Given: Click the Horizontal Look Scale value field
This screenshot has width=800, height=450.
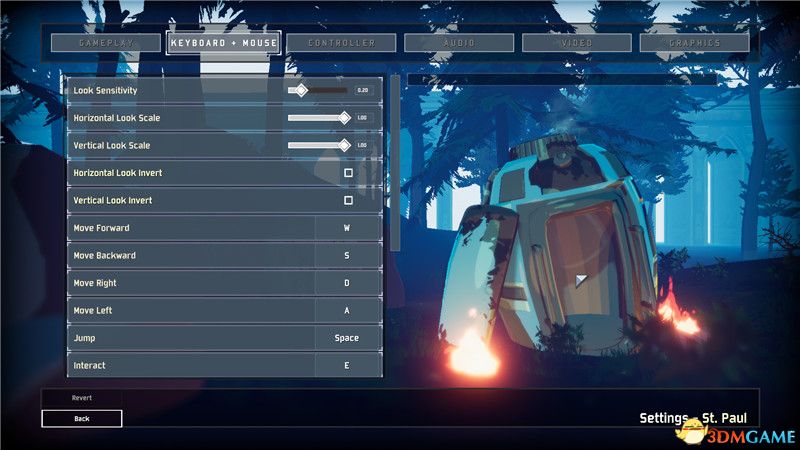Looking at the screenshot, I should click(363, 118).
